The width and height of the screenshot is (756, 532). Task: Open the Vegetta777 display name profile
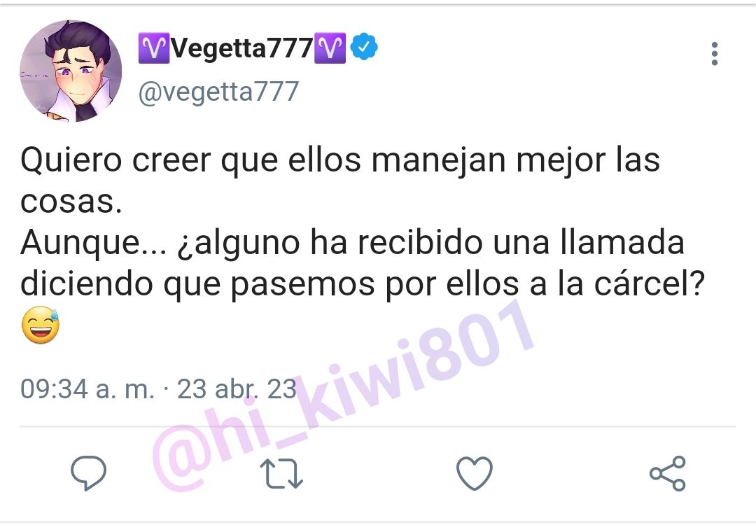[x=242, y=48]
